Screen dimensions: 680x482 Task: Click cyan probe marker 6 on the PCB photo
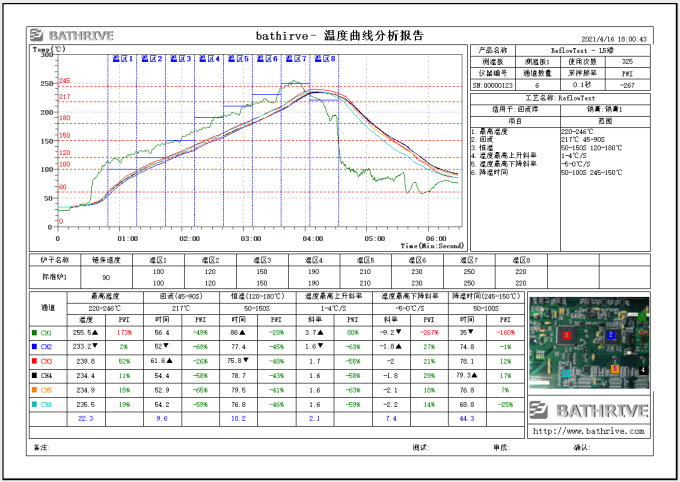click(x=566, y=373)
